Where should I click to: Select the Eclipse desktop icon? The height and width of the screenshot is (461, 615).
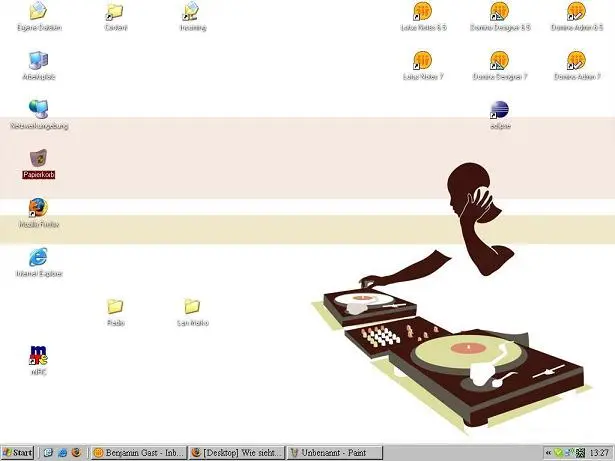click(x=500, y=111)
